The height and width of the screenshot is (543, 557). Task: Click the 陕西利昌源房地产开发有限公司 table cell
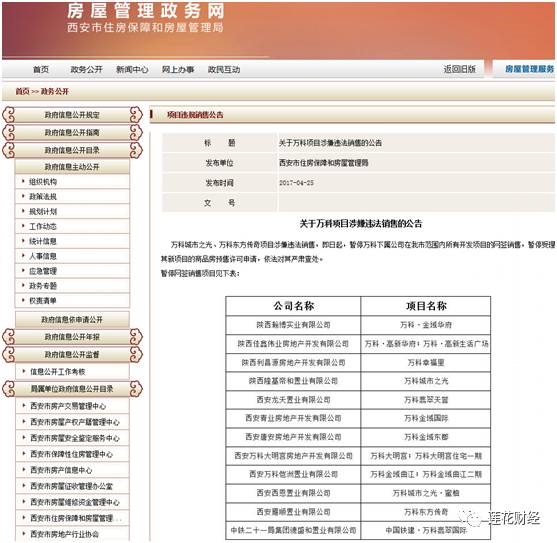tap(293, 362)
